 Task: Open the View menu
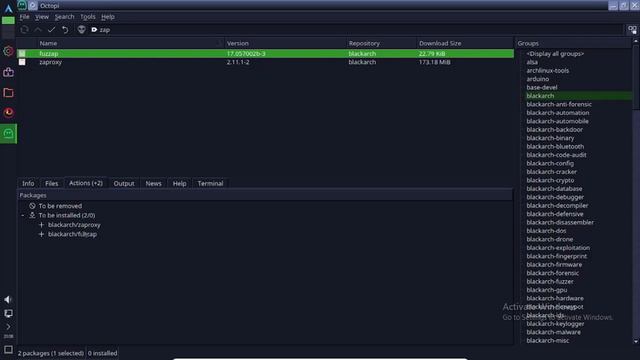[x=42, y=17]
